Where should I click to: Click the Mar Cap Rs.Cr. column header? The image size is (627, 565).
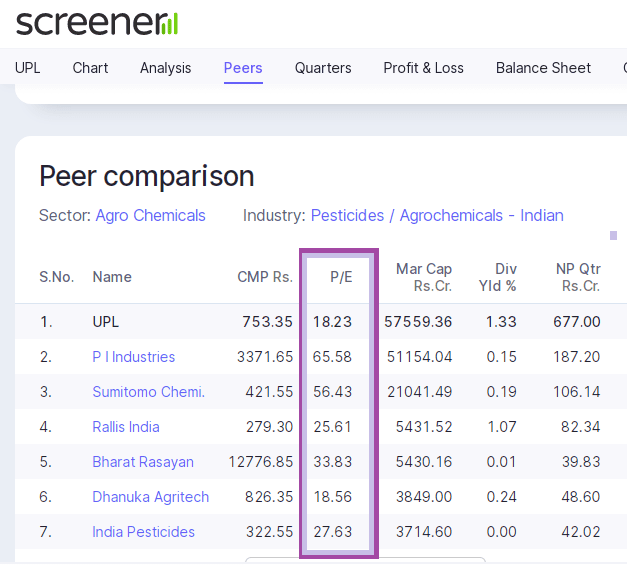pyautogui.click(x=424, y=278)
